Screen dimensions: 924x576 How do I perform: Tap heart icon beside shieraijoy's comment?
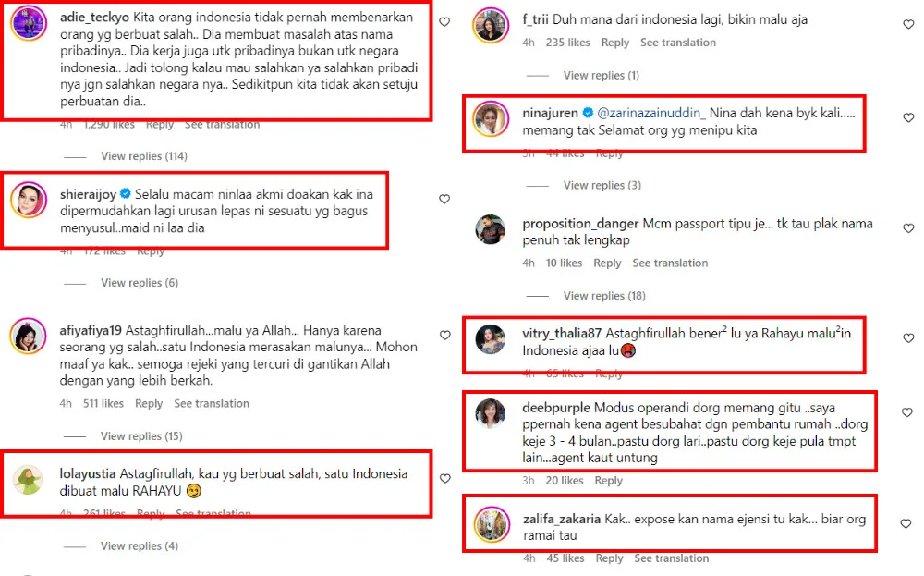point(445,200)
